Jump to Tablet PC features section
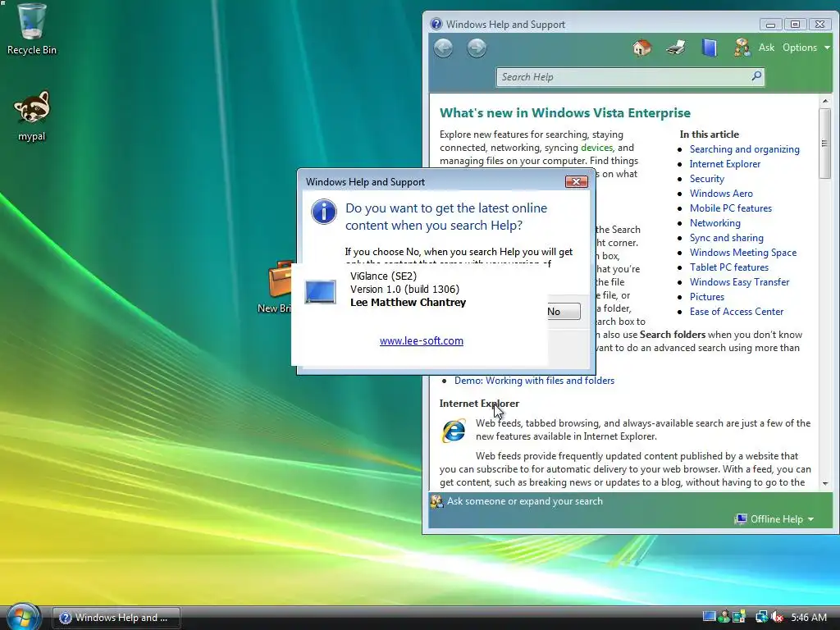The width and height of the screenshot is (840, 630). point(728,267)
